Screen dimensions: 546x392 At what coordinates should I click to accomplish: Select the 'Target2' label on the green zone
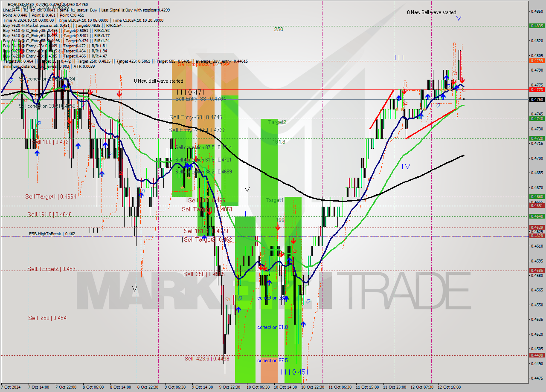click(277, 122)
